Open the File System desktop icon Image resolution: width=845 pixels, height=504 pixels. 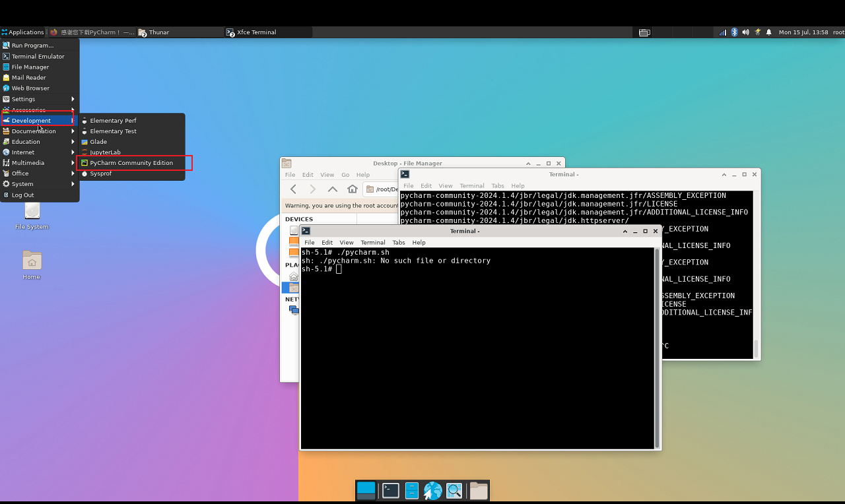coord(32,212)
